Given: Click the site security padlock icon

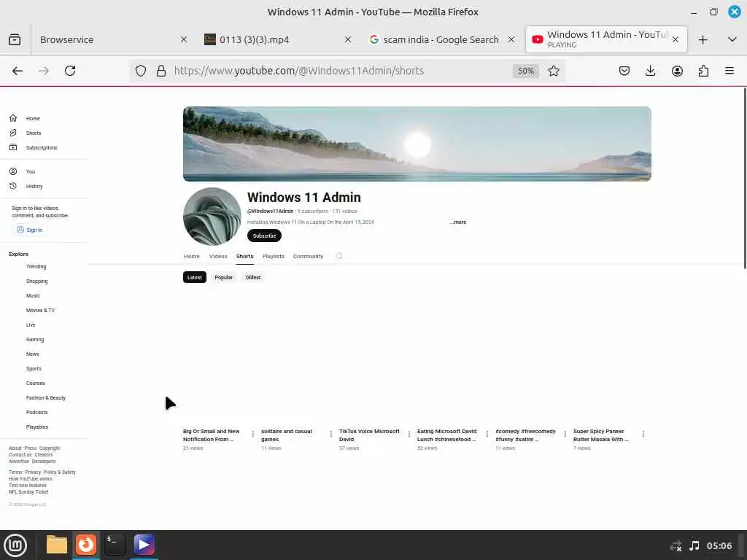Looking at the screenshot, I should (161, 71).
